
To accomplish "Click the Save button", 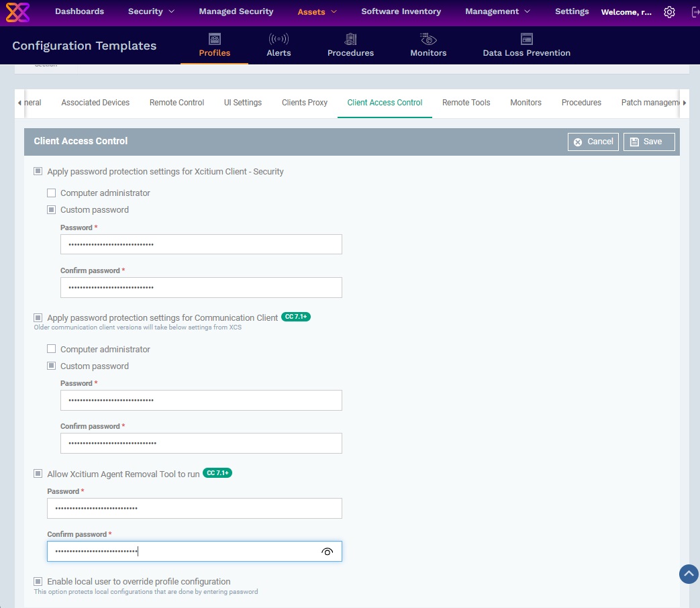I will 649,142.
